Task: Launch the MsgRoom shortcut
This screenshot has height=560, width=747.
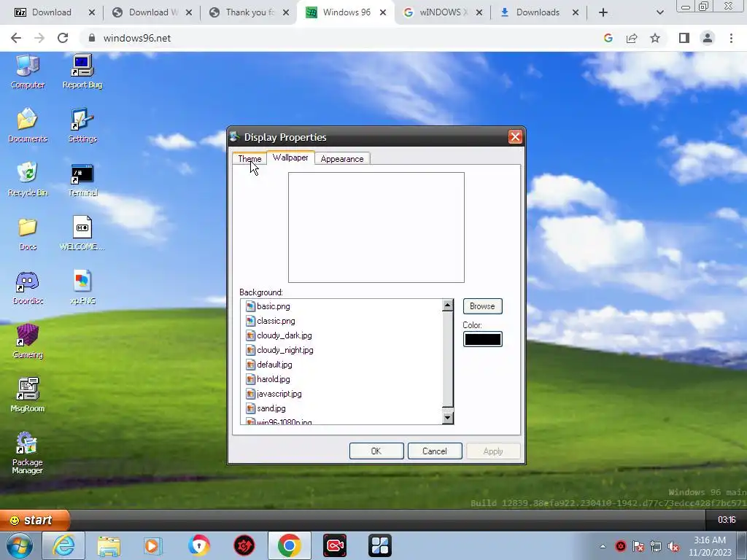Action: tap(27, 394)
